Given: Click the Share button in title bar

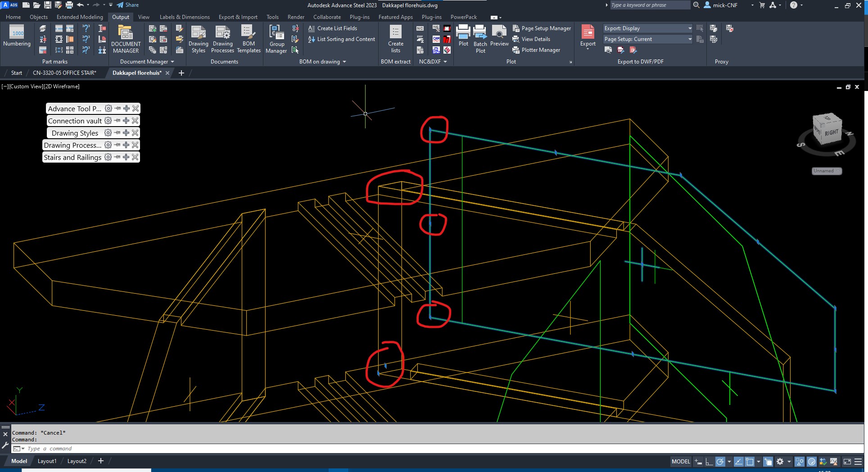Looking at the screenshot, I should coord(128,5).
